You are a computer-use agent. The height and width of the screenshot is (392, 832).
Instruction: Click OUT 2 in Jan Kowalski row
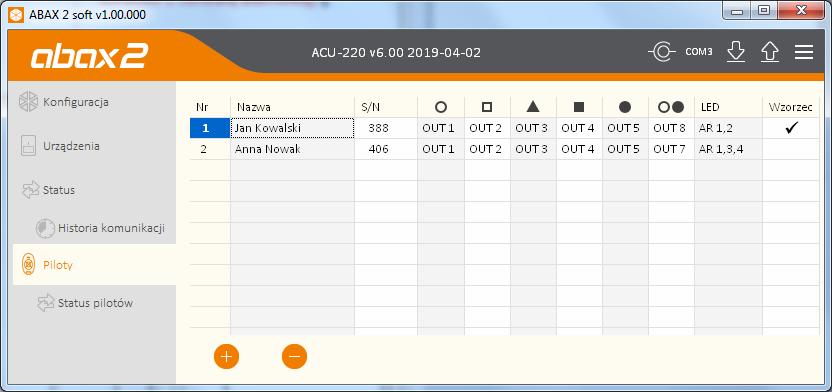[487, 128]
